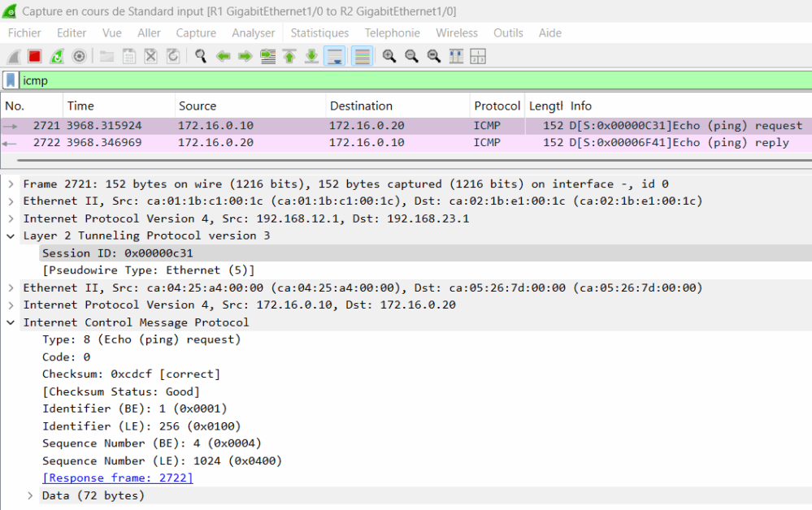This screenshot has height=510, width=812.
Task: Sort by the Time column header
Action: (119, 106)
